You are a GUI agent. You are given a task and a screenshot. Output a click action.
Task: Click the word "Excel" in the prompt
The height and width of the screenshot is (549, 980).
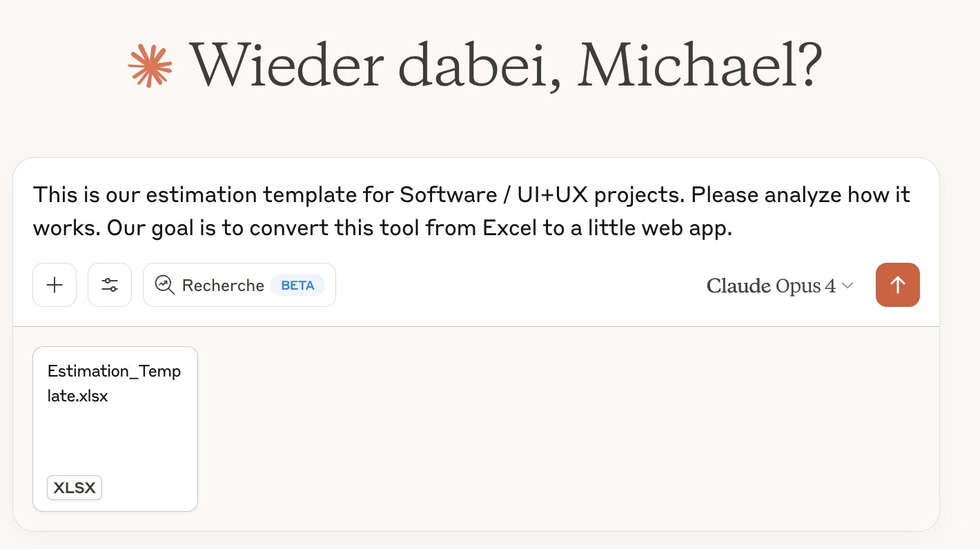pyautogui.click(x=509, y=228)
